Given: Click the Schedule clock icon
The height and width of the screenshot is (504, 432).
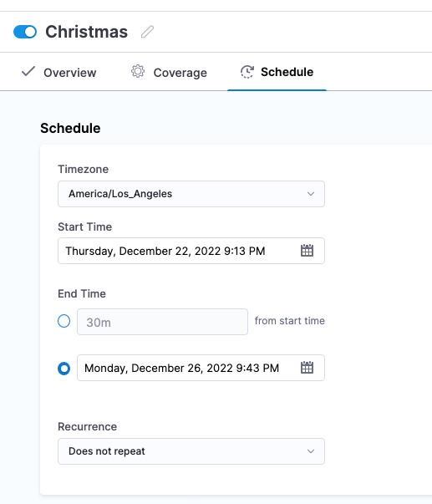Looking at the screenshot, I should (x=247, y=72).
